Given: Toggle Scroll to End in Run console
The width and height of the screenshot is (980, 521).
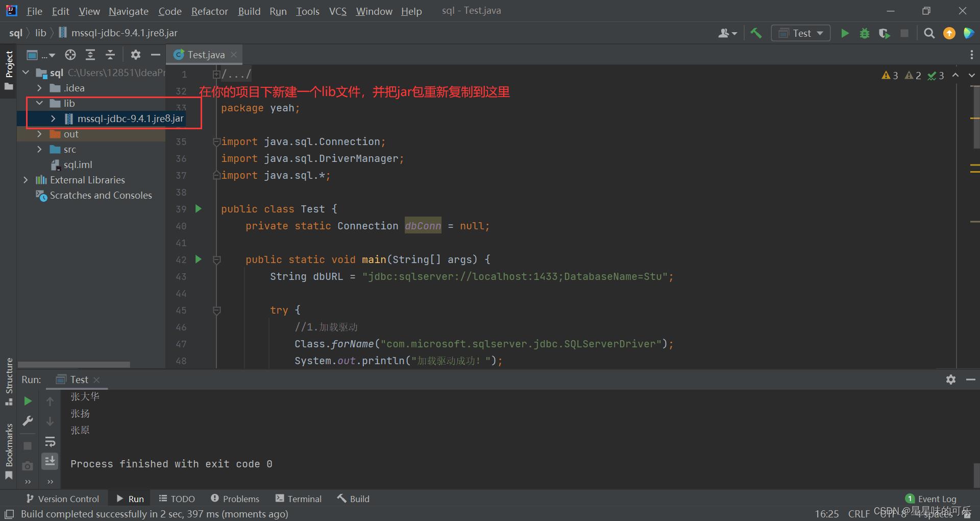Looking at the screenshot, I should pos(50,461).
